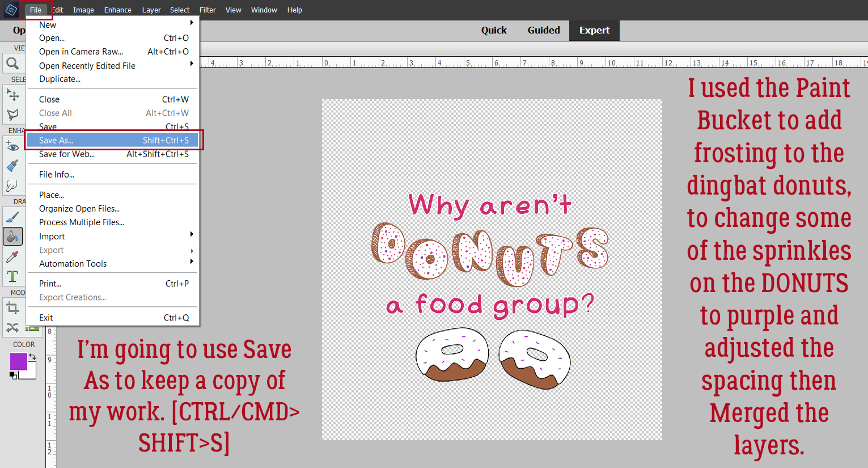The height and width of the screenshot is (468, 868).
Task: Select the Smudge finger tool
Action: click(x=12, y=185)
